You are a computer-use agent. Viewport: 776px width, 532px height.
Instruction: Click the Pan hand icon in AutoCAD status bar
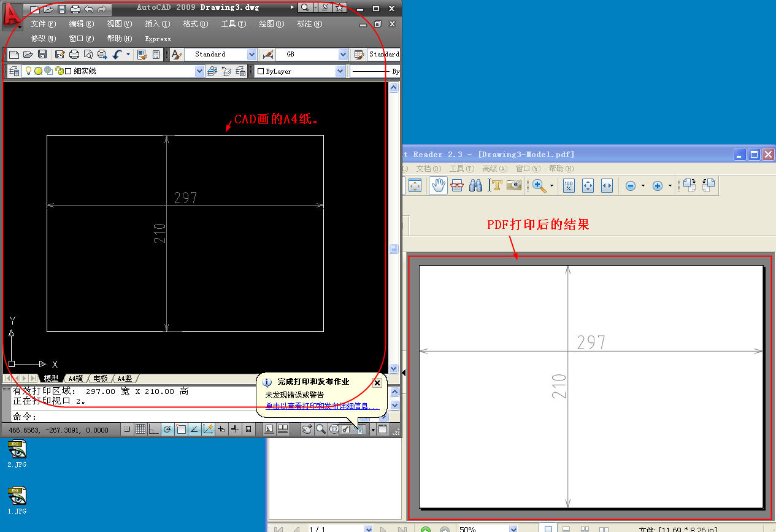click(x=307, y=430)
